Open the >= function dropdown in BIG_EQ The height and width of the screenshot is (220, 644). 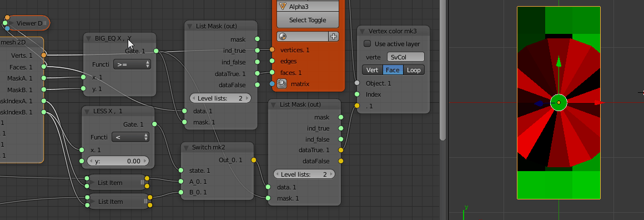pos(132,64)
